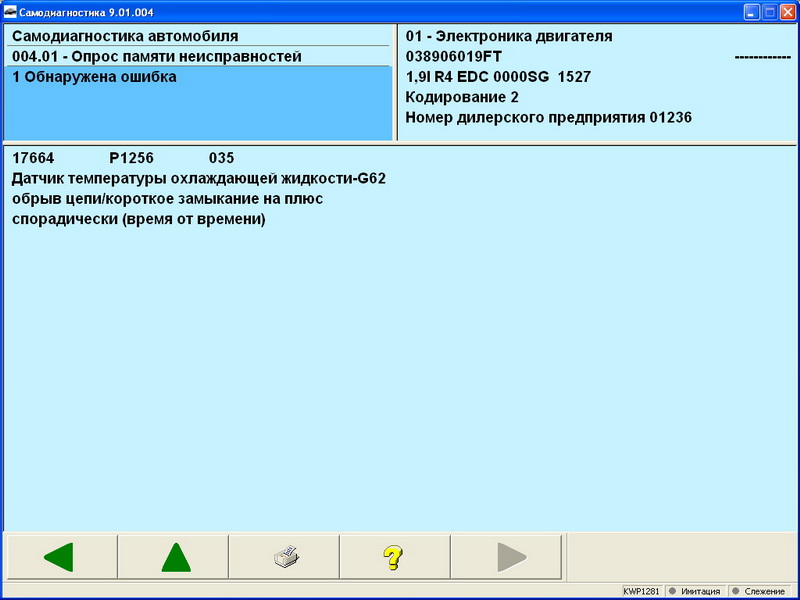
Task: Select part number 038906019FT
Action: pyautogui.click(x=454, y=56)
